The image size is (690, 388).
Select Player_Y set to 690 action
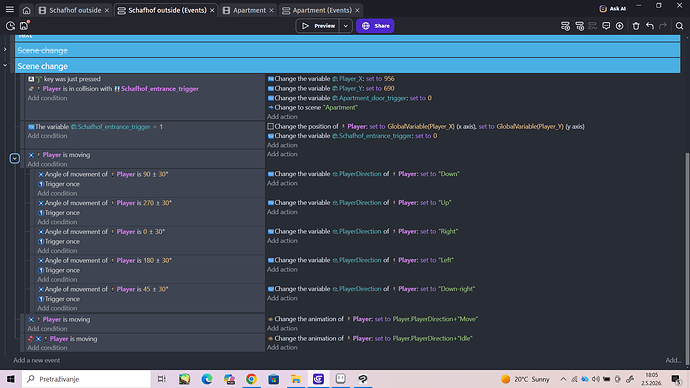click(x=330, y=88)
